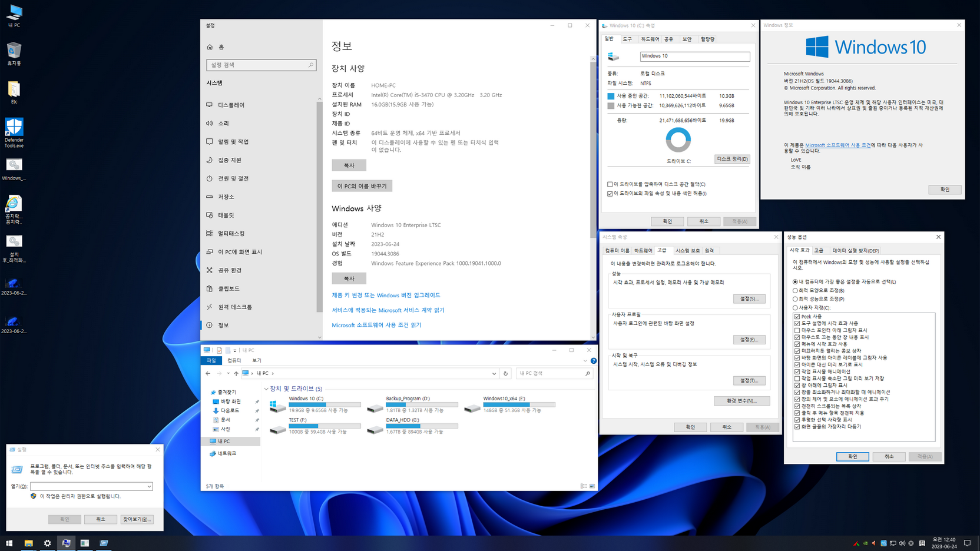The height and width of the screenshot is (551, 980).
Task: Select the Etc folder desktop icon
Action: pyautogui.click(x=14, y=93)
